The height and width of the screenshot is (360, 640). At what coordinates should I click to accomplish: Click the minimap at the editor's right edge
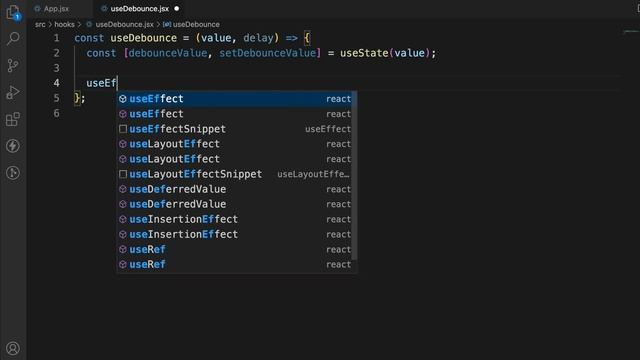pyautogui.click(x=631, y=32)
